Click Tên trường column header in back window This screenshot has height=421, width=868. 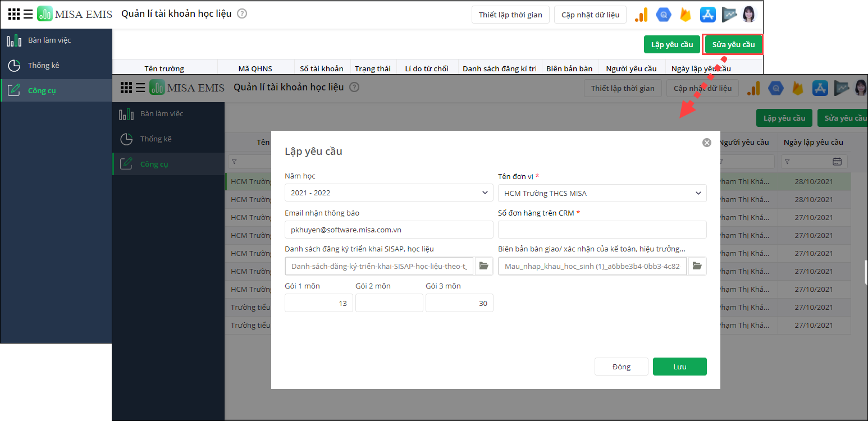(x=165, y=68)
